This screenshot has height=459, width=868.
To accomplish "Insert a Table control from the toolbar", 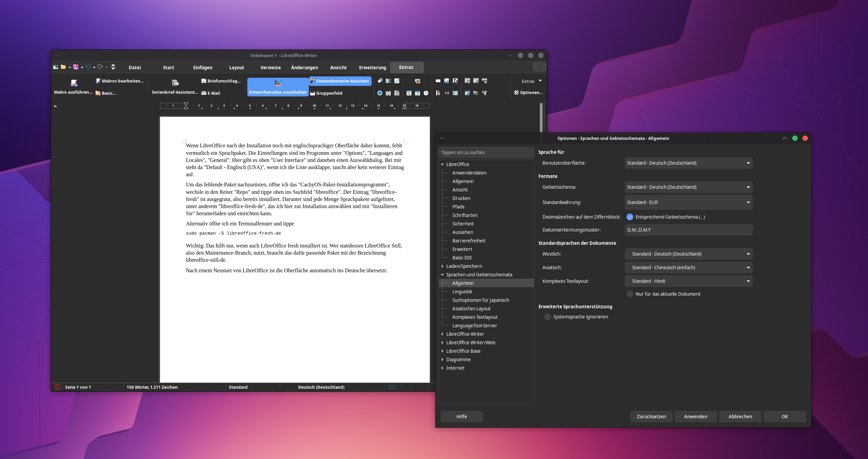I will point(455,93).
